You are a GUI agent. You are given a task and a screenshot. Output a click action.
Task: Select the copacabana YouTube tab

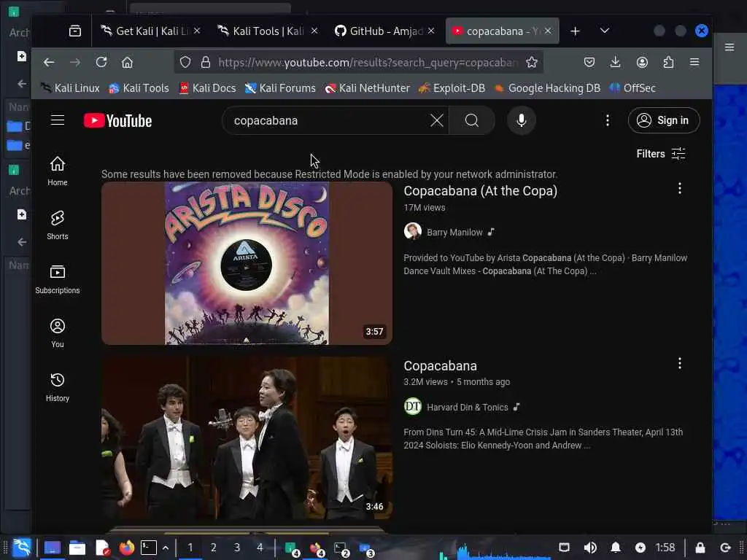pyautogui.click(x=495, y=31)
